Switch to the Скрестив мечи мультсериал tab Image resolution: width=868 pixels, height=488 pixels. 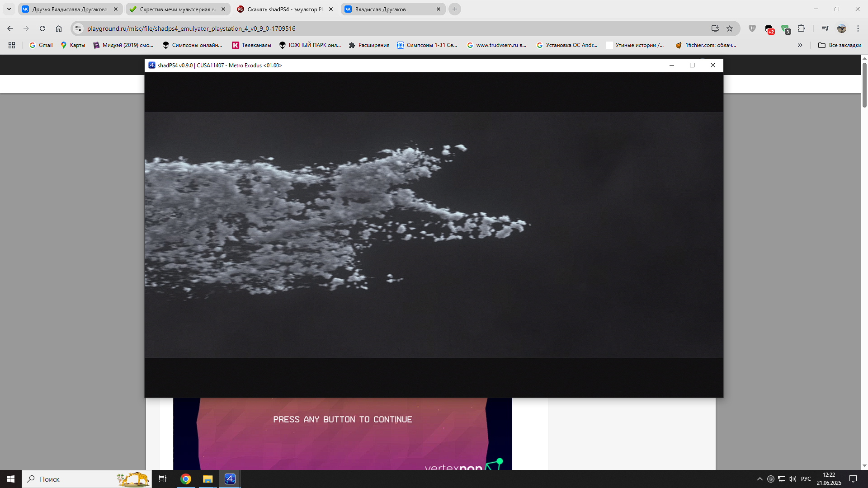click(178, 9)
